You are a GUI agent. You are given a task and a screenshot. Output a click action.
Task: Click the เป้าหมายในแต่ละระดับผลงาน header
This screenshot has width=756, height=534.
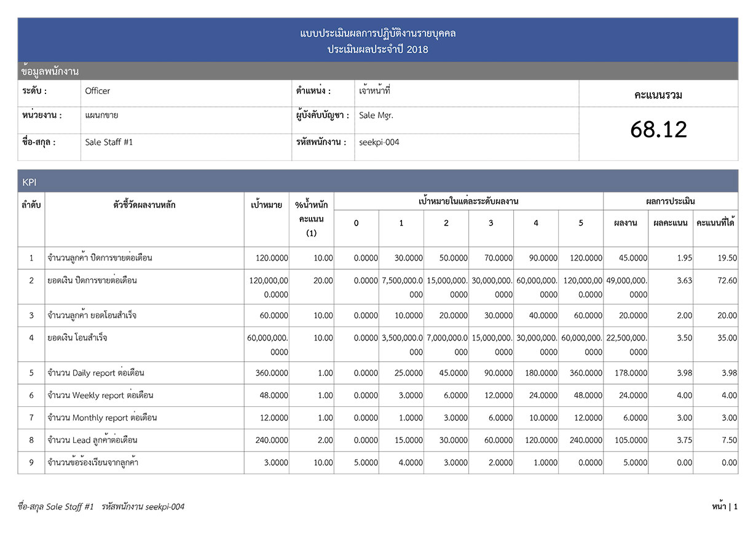coord(468,201)
